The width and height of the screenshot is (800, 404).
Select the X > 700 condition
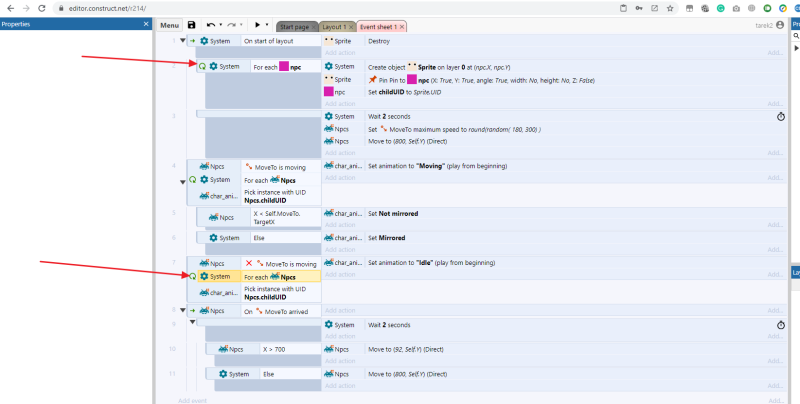[x=290, y=349]
